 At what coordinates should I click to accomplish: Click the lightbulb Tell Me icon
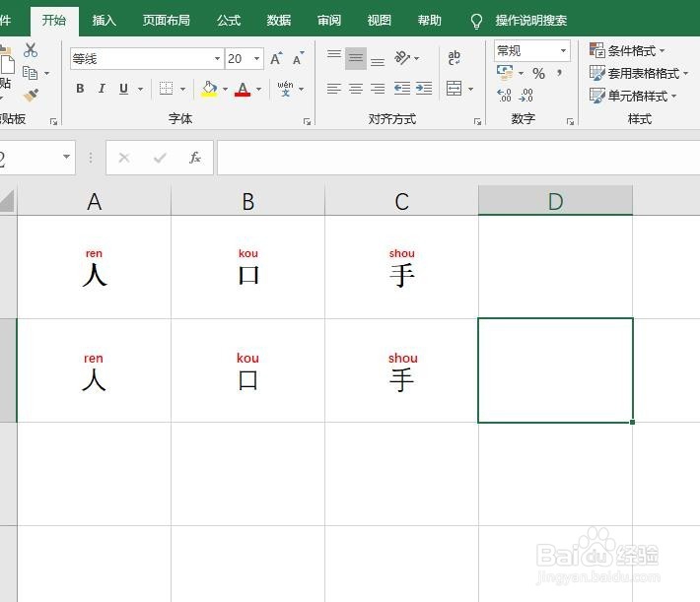[x=476, y=21]
